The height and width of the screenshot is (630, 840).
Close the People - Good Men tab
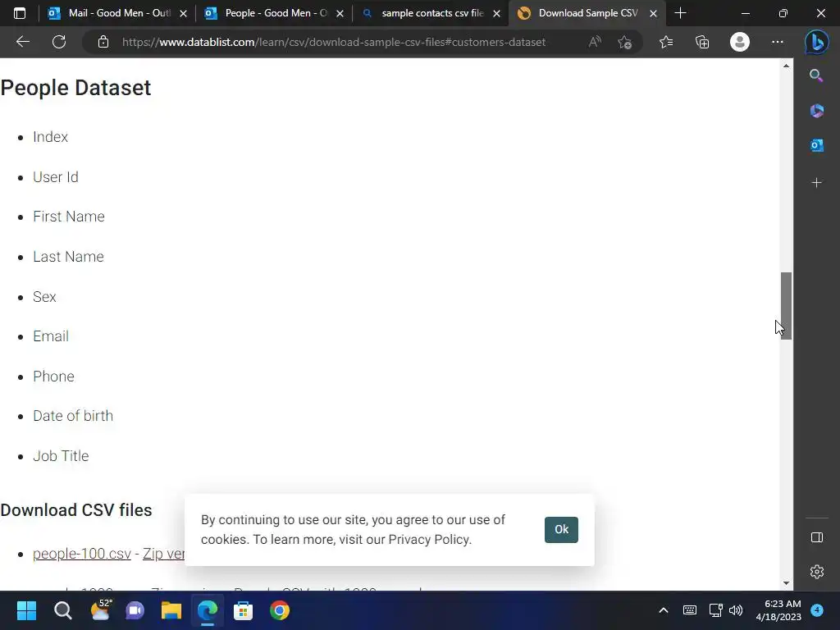[x=340, y=14]
